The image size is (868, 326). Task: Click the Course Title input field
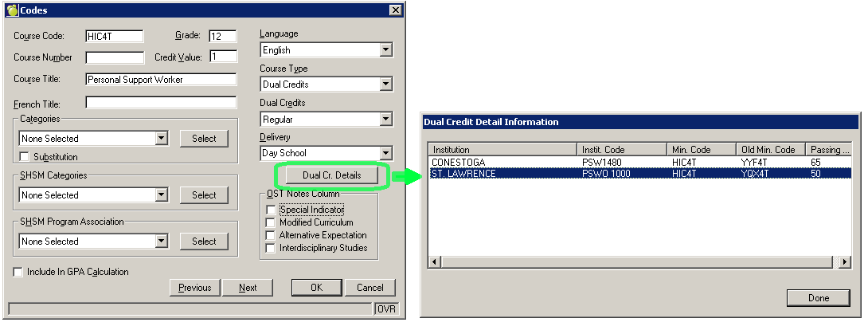160,80
